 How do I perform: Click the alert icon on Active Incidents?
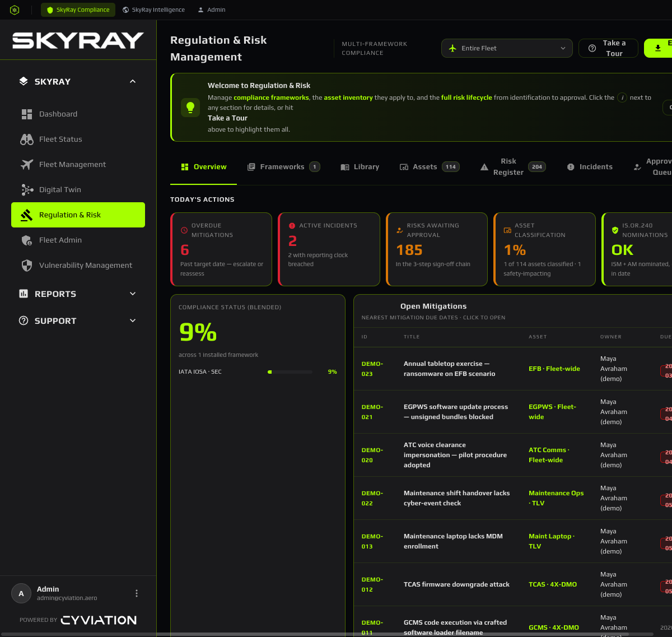292,226
